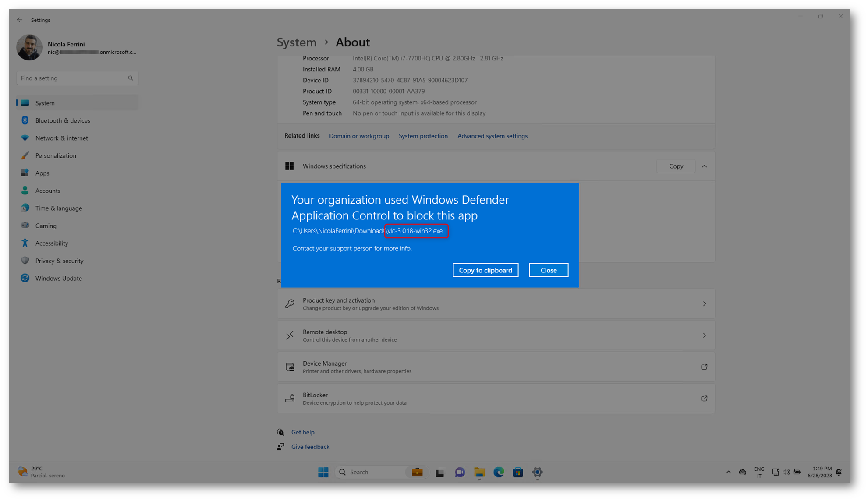Click the BitLocker lock icon
The height and width of the screenshot is (501, 868).
click(x=290, y=399)
